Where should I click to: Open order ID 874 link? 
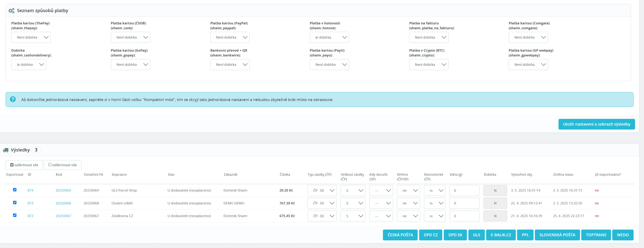pyautogui.click(x=30, y=190)
